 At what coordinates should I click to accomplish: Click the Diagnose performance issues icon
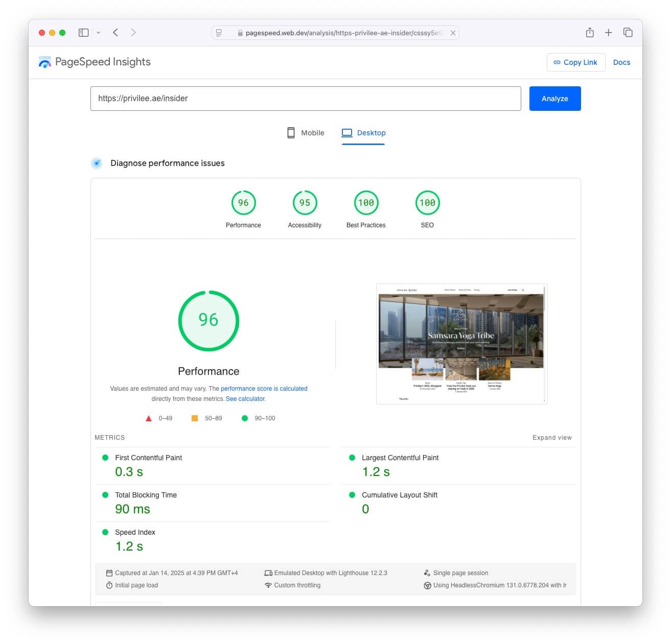pyautogui.click(x=97, y=163)
